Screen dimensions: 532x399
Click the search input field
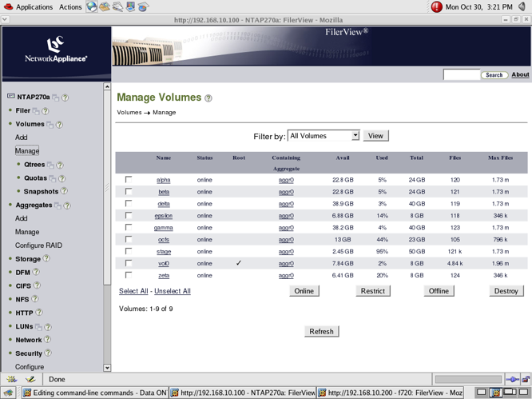[x=462, y=74]
